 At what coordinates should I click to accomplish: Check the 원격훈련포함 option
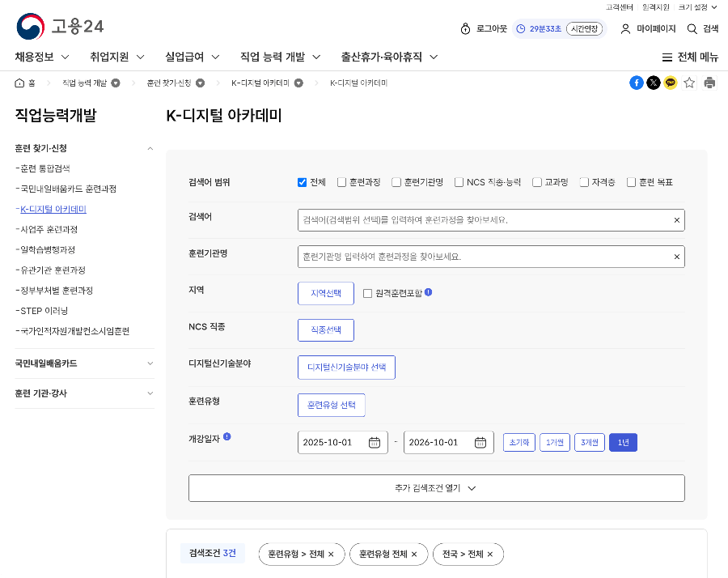click(368, 293)
